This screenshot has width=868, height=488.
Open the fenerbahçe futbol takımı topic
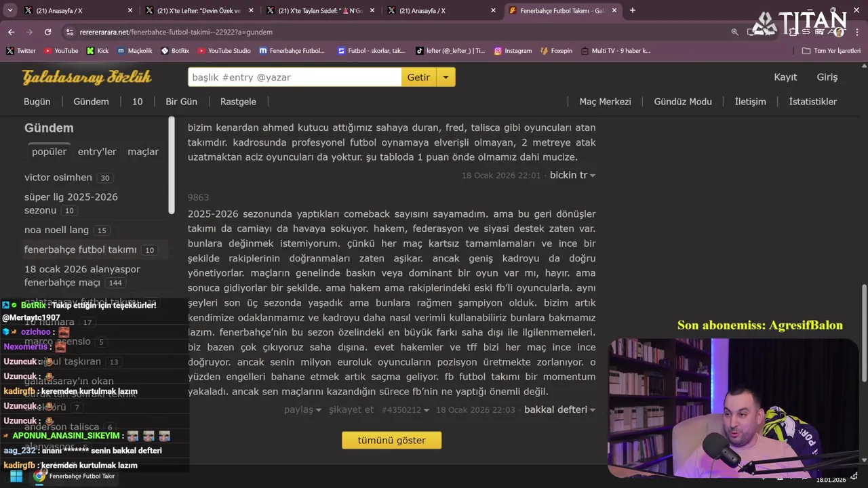click(x=81, y=249)
